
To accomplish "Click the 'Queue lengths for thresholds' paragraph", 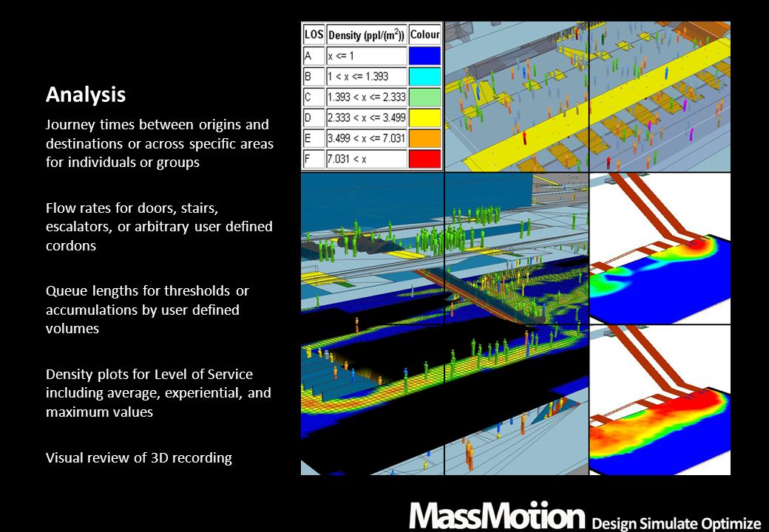I will coord(147,310).
